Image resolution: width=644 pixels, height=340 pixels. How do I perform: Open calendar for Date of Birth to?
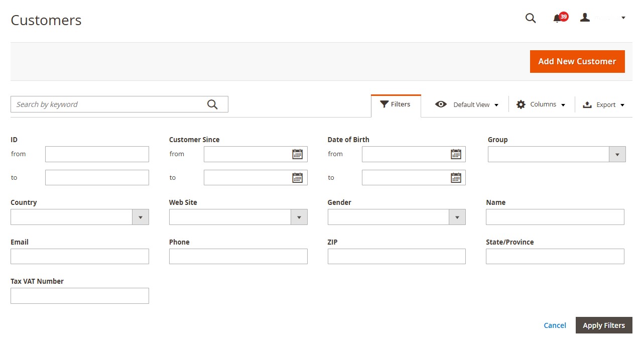[456, 178]
